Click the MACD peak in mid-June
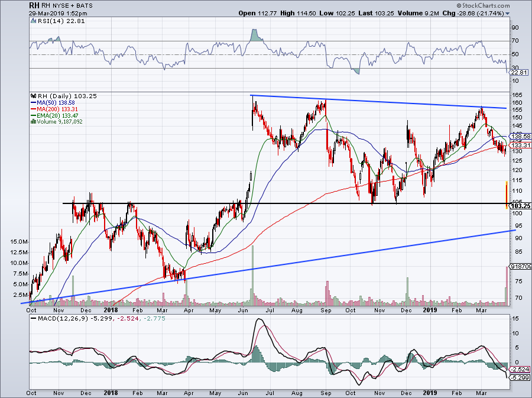The width and height of the screenshot is (532, 398). [x=259, y=319]
